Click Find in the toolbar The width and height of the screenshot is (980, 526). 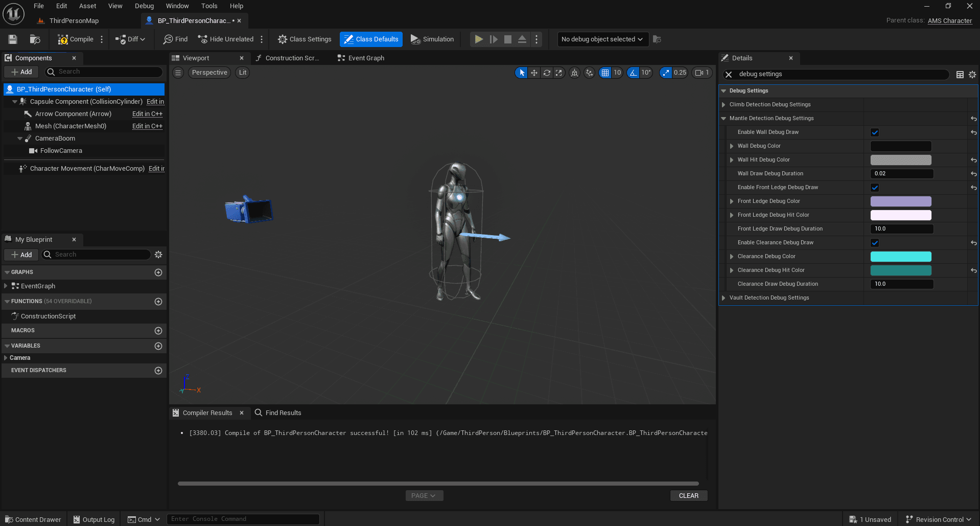[175, 39]
